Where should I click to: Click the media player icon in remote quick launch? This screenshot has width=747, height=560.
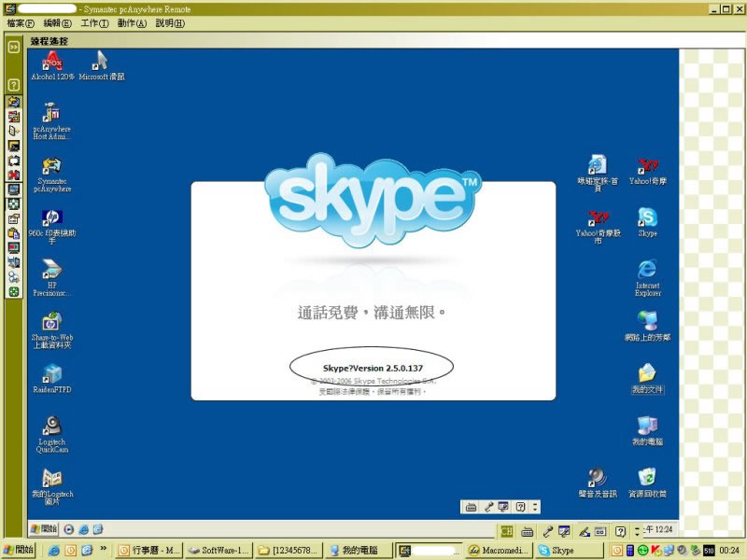point(69,529)
